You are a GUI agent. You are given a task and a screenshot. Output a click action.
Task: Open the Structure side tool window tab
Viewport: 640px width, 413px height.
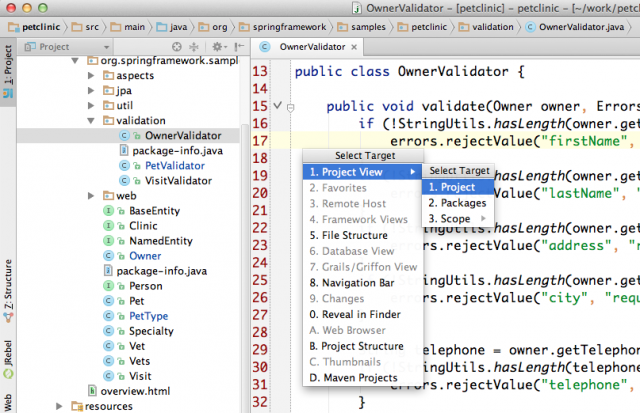point(8,291)
